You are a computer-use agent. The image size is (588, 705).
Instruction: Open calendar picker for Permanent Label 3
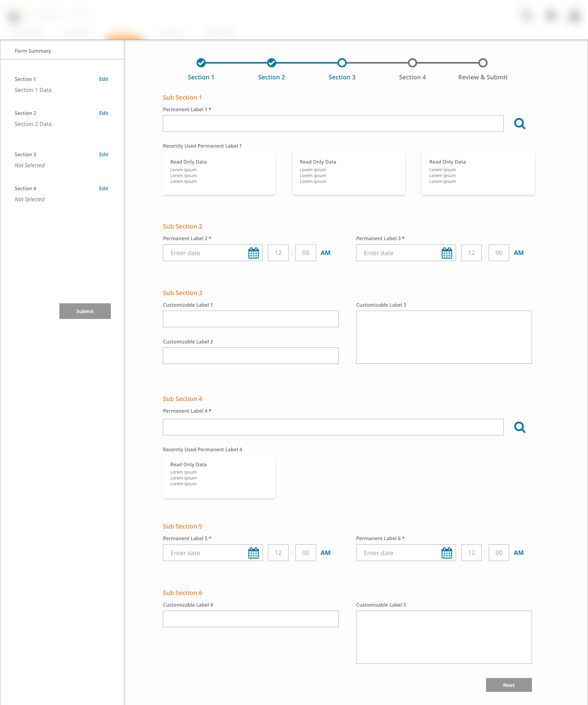[x=447, y=253]
